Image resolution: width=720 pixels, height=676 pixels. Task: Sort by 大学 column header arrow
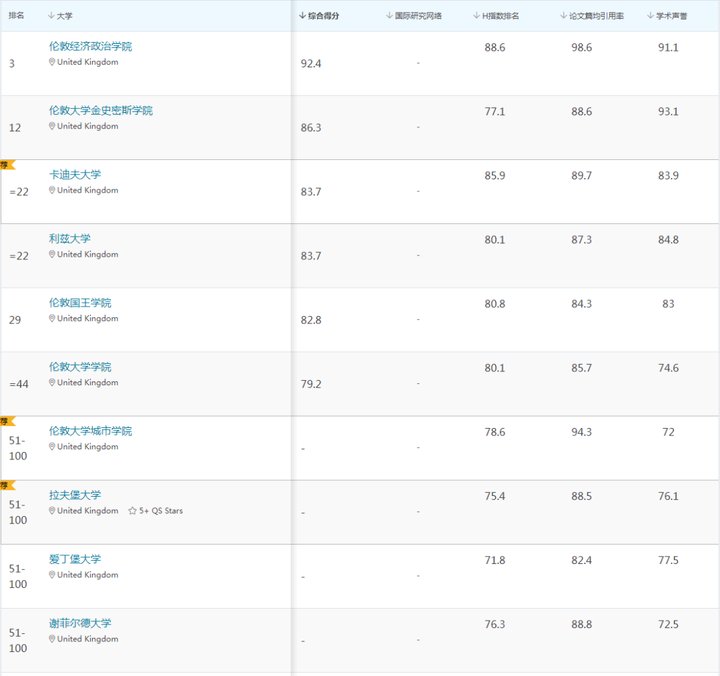pos(51,16)
